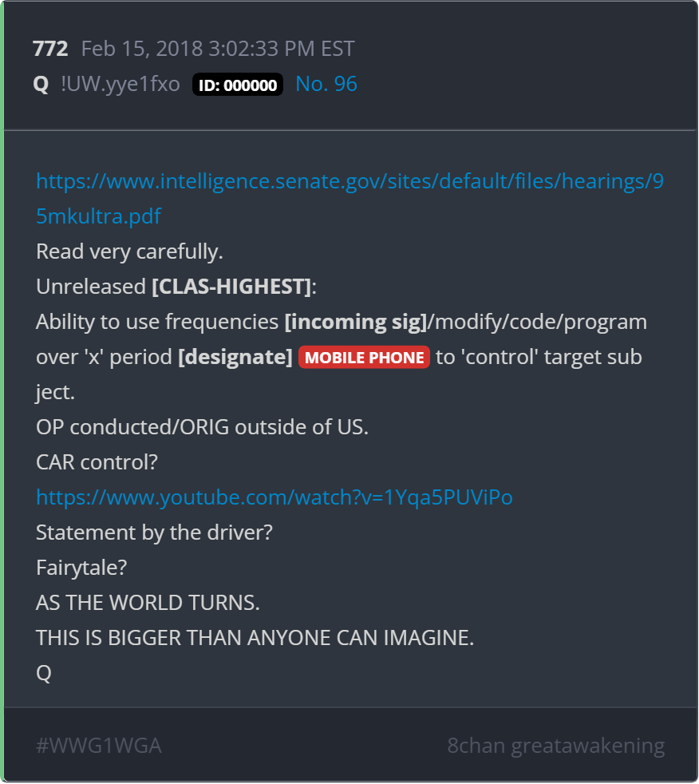Click the "AS THE WORLD TURNS." line
This screenshot has width=699, height=784.
coord(148,603)
